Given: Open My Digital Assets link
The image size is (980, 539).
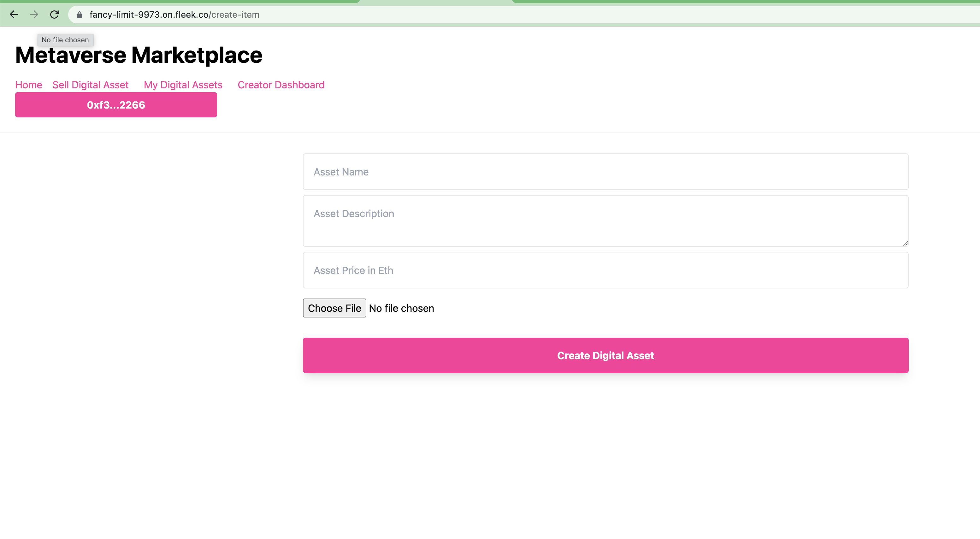Looking at the screenshot, I should click(183, 85).
